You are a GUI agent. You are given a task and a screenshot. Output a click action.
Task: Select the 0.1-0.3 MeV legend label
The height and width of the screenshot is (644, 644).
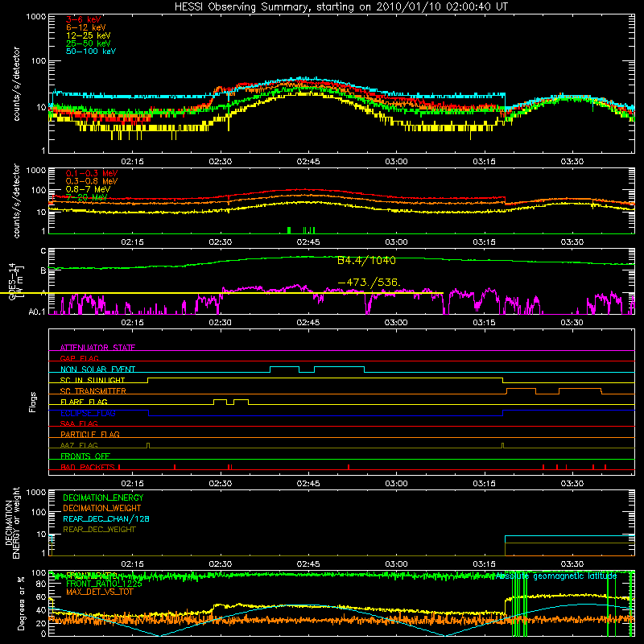click(x=92, y=173)
